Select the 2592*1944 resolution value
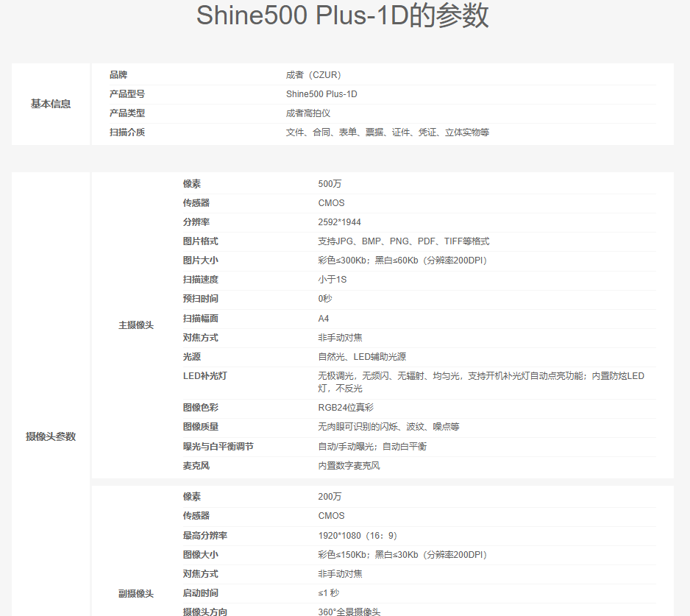This screenshot has height=616, width=690. [339, 222]
